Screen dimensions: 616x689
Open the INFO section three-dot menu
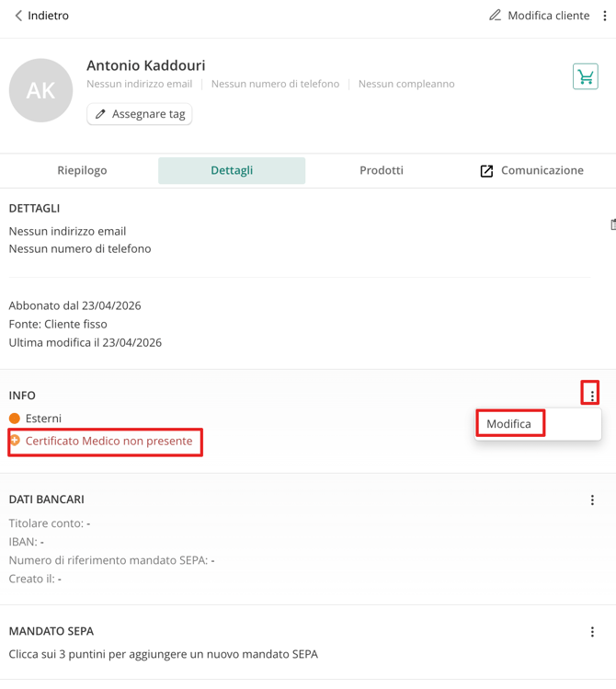coord(591,395)
